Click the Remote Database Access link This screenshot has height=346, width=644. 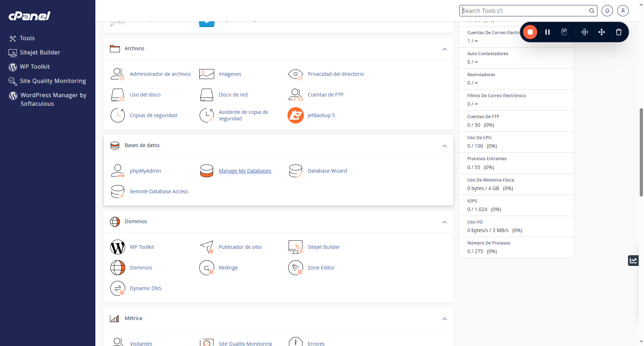(159, 192)
